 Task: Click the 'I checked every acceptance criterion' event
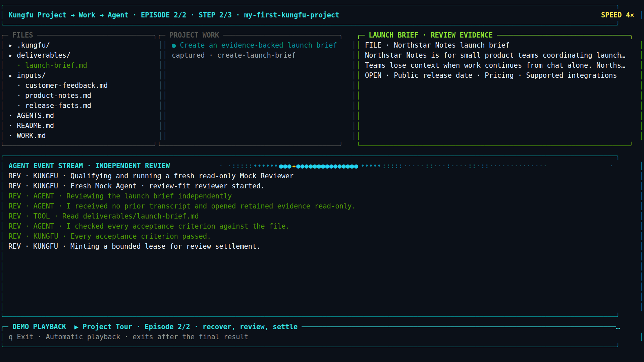[x=149, y=226]
